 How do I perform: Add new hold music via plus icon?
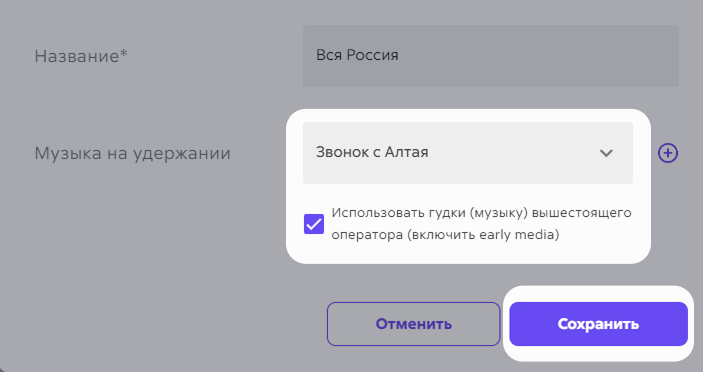click(668, 153)
